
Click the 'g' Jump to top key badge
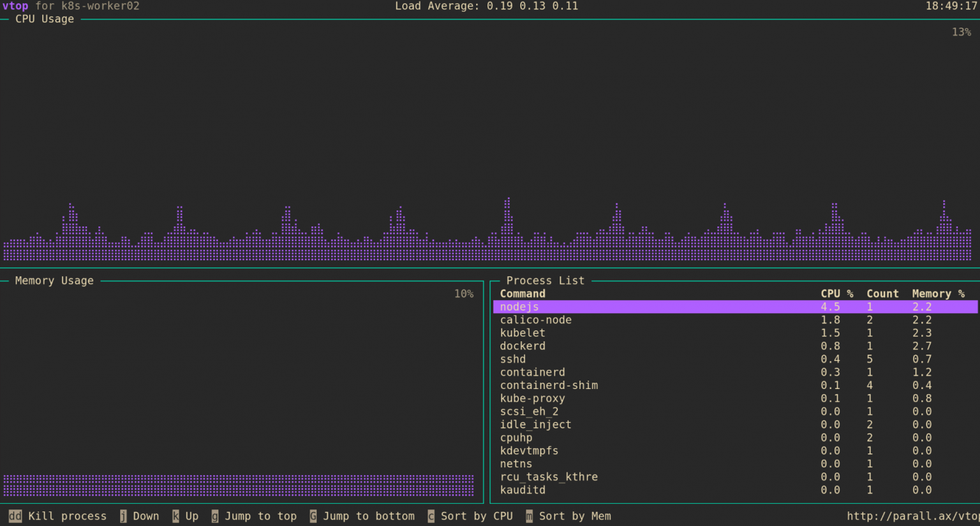(214, 516)
